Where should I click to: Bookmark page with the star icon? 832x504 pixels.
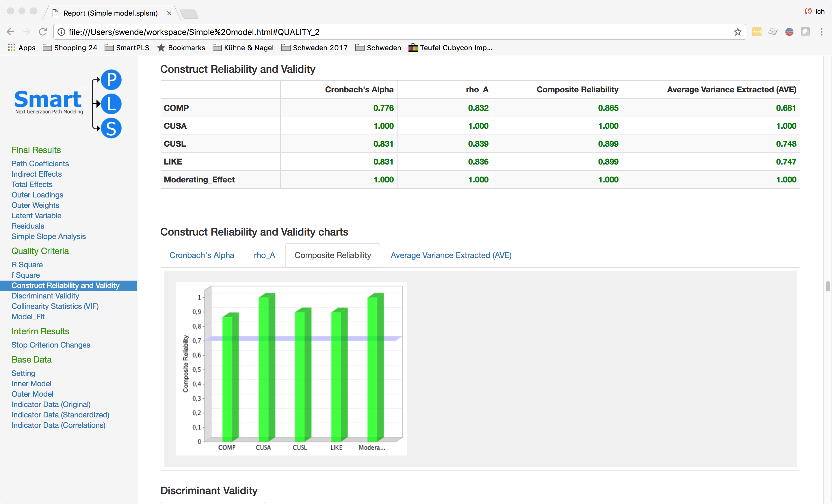738,32
